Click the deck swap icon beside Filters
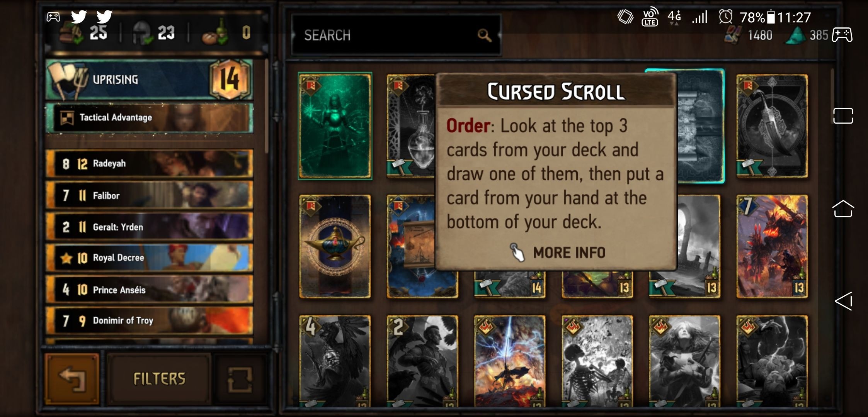 [x=240, y=379]
